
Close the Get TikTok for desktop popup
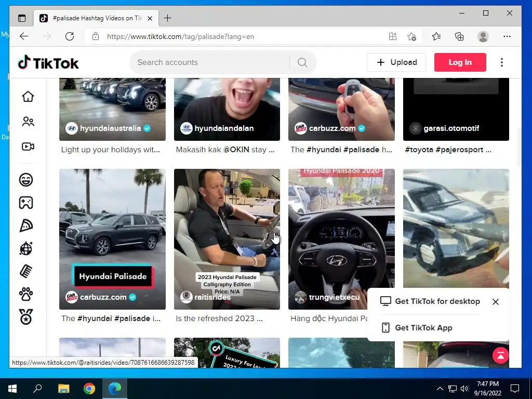[x=495, y=302]
